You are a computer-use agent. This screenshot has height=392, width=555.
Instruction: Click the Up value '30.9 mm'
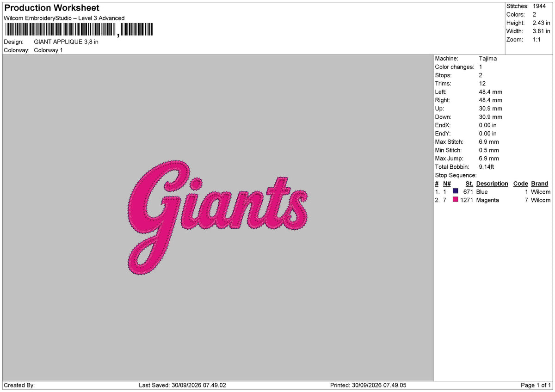(491, 108)
